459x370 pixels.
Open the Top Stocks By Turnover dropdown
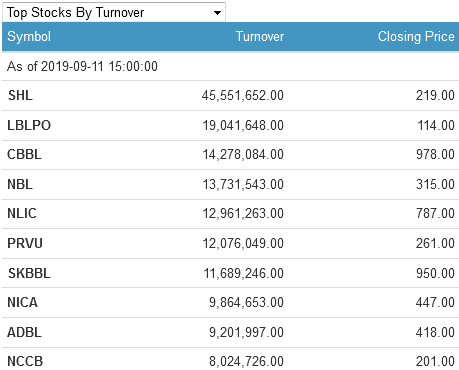point(114,12)
